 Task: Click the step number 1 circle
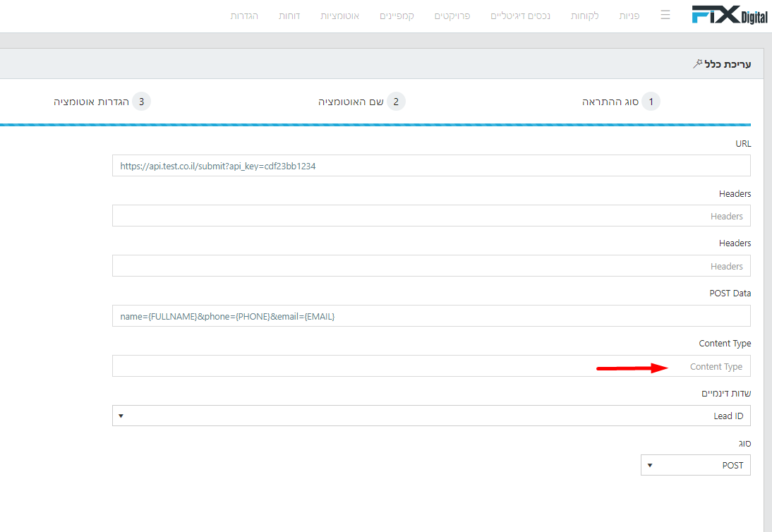tap(651, 102)
